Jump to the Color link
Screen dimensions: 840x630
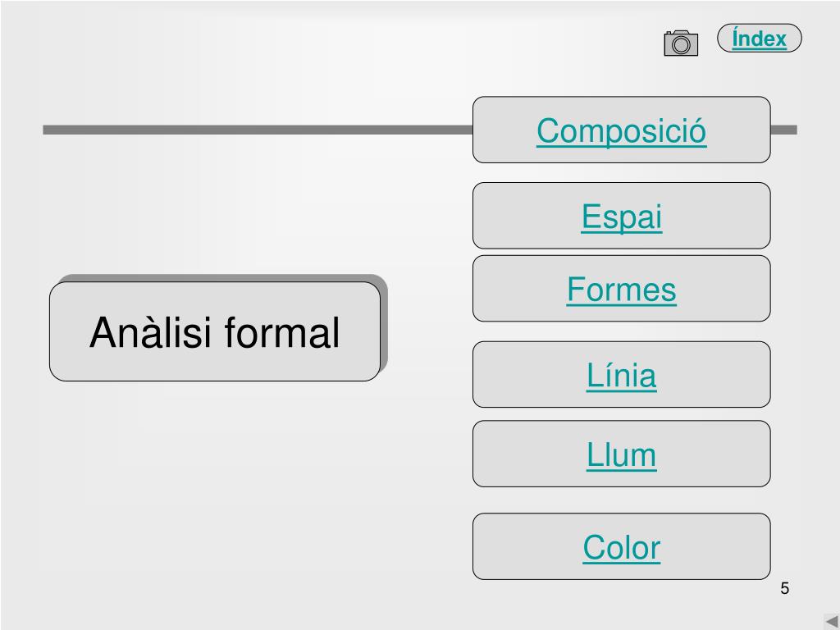coord(622,548)
